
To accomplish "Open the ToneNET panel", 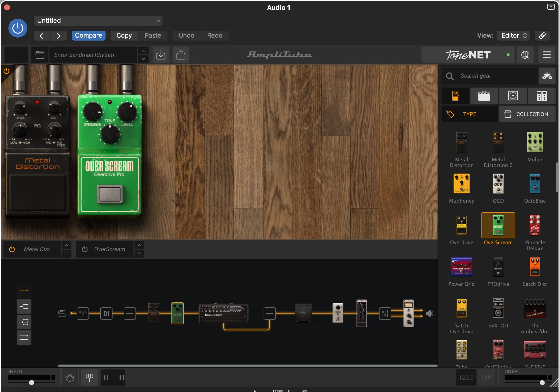I will click(468, 55).
